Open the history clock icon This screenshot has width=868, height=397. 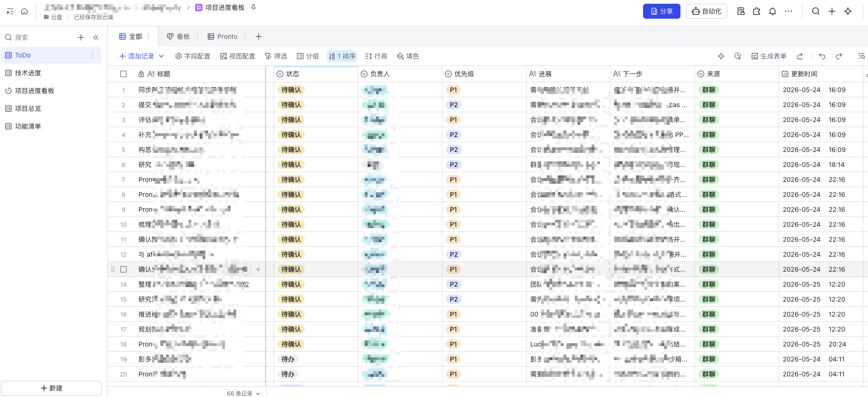pos(738,56)
